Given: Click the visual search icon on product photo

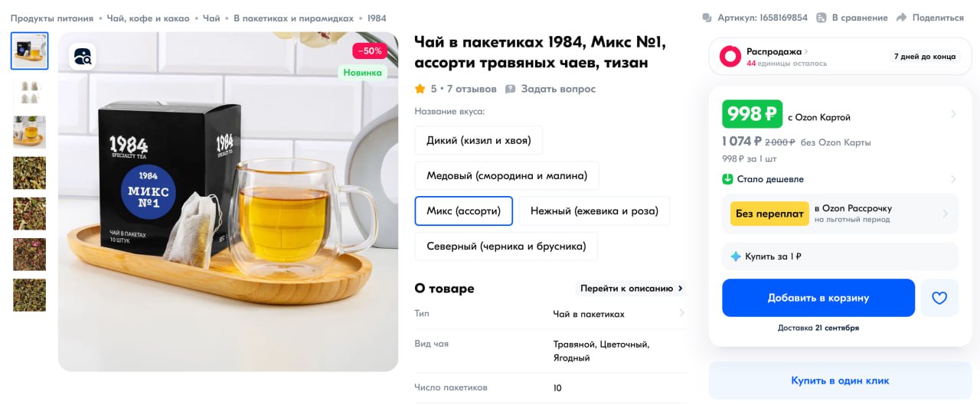Looking at the screenshot, I should 82,57.
